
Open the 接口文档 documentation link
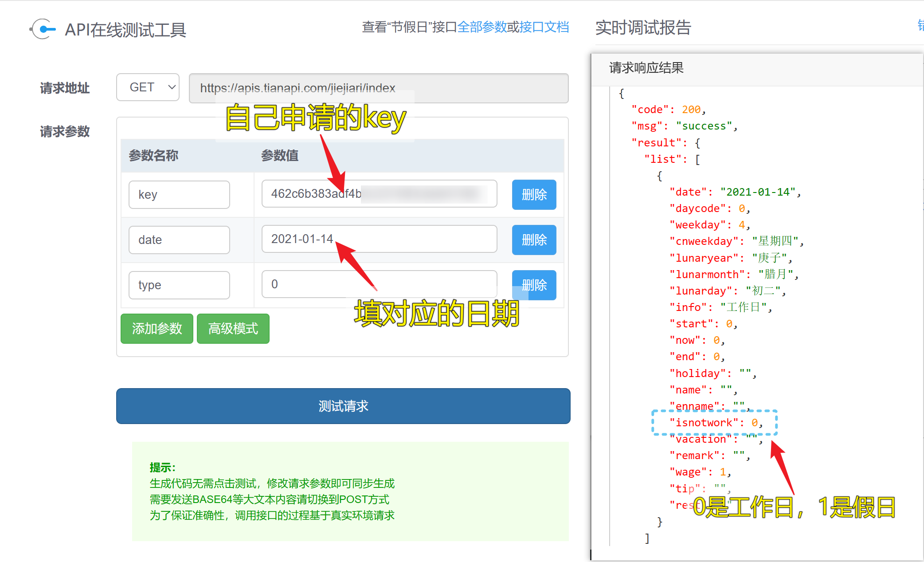tap(544, 27)
